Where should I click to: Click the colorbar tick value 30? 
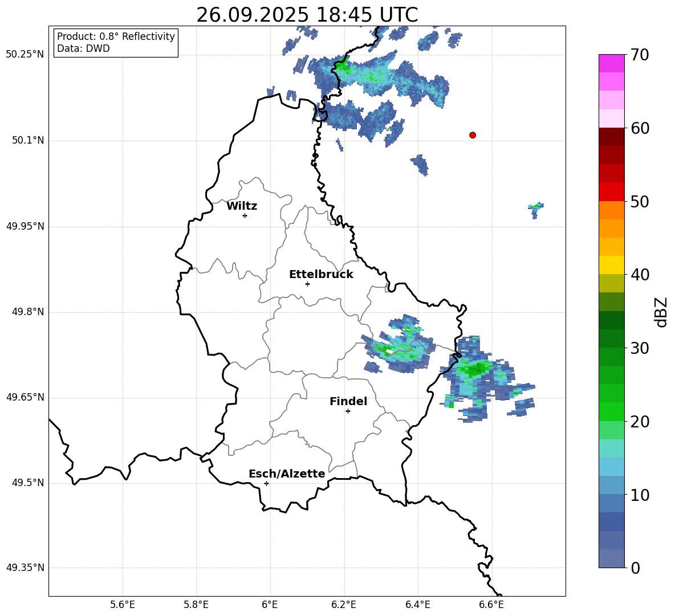(x=640, y=348)
